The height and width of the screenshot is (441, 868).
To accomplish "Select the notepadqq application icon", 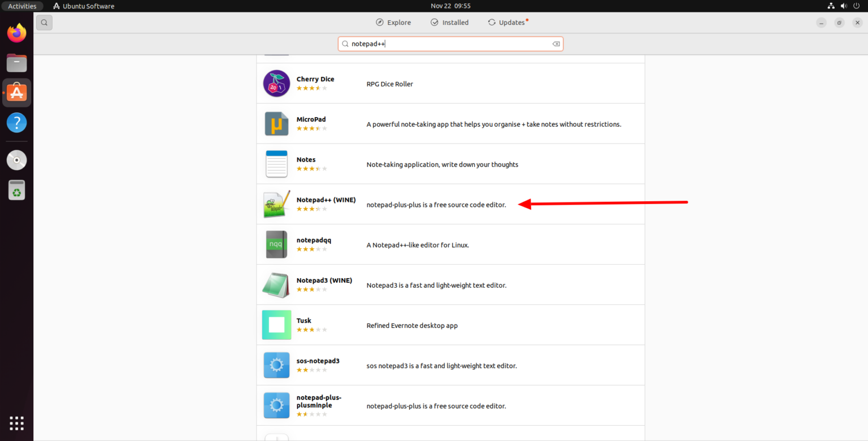I will tap(276, 244).
